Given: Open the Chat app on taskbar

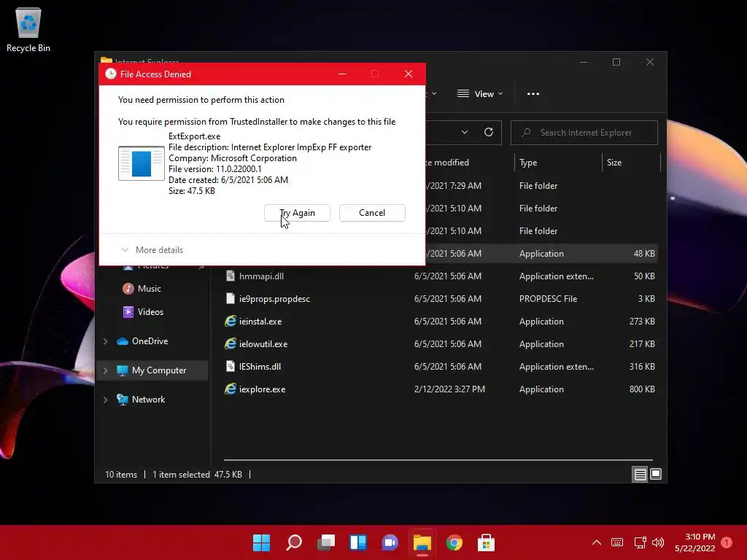Looking at the screenshot, I should point(390,542).
